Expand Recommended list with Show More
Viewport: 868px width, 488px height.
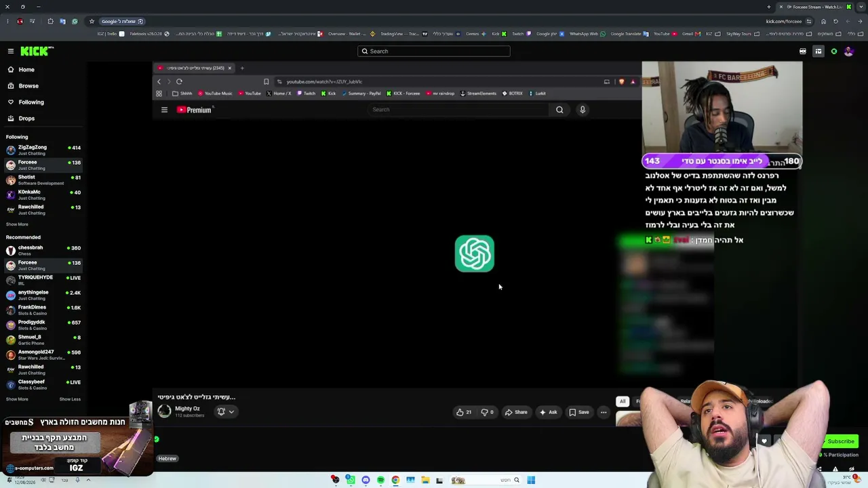[x=17, y=399]
